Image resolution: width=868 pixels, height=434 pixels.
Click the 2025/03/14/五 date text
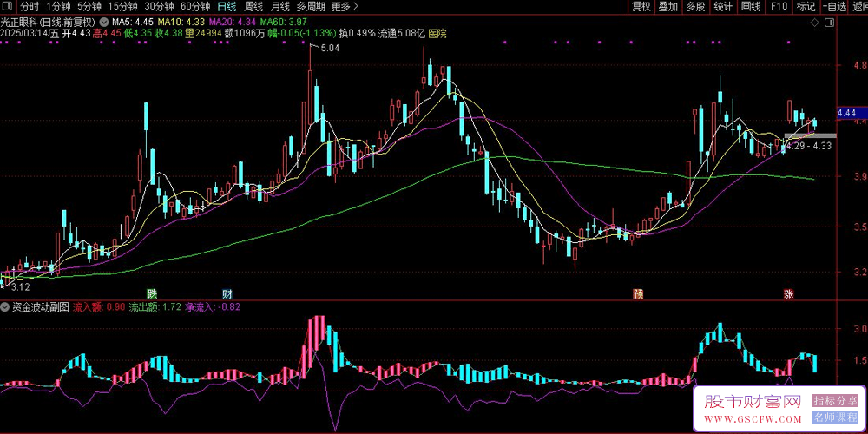click(x=30, y=34)
